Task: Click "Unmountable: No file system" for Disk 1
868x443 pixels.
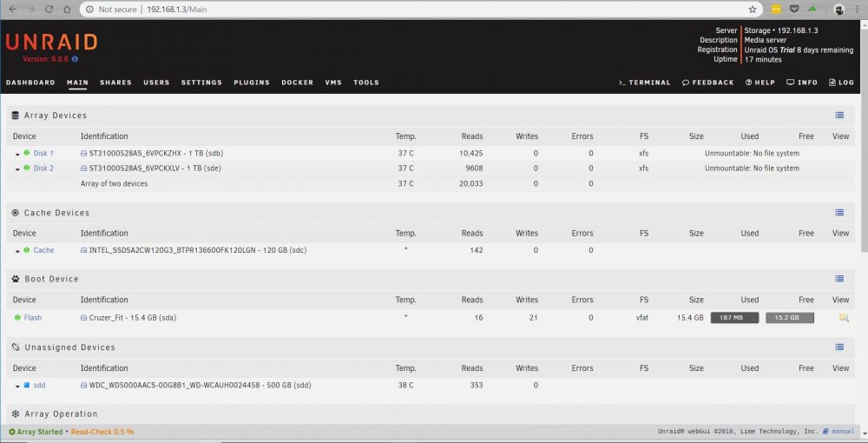Action: pos(752,153)
